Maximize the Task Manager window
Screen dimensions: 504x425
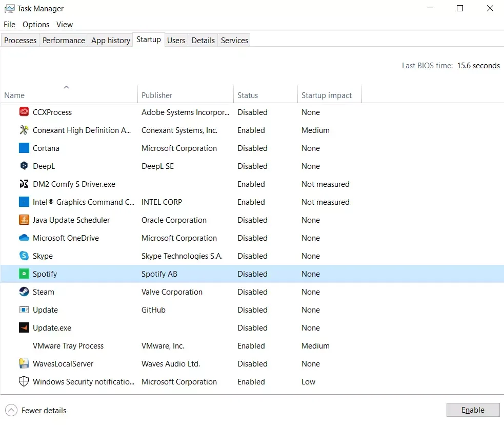click(x=460, y=8)
